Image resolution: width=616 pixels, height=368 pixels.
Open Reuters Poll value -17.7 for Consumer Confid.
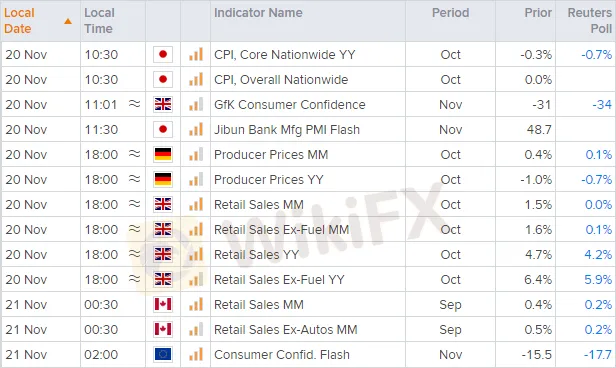pos(598,354)
